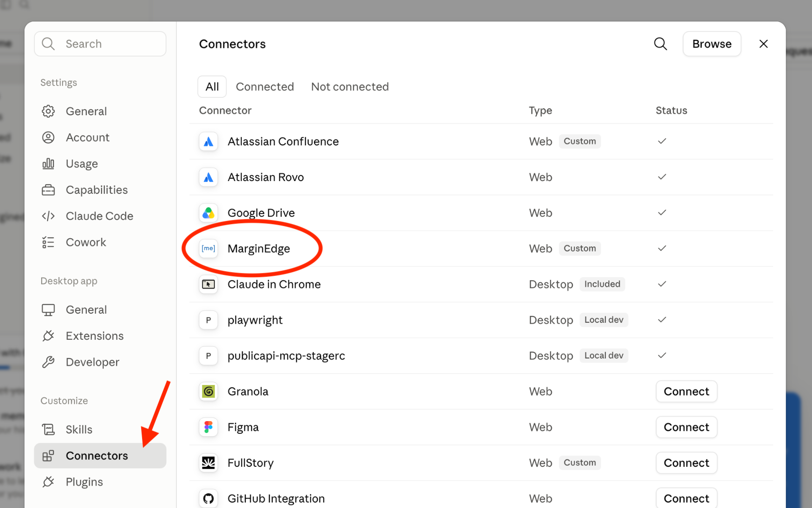Click the Local dev badge on publicapi-mcp-stagerc
The width and height of the screenshot is (812, 508).
[x=604, y=355]
